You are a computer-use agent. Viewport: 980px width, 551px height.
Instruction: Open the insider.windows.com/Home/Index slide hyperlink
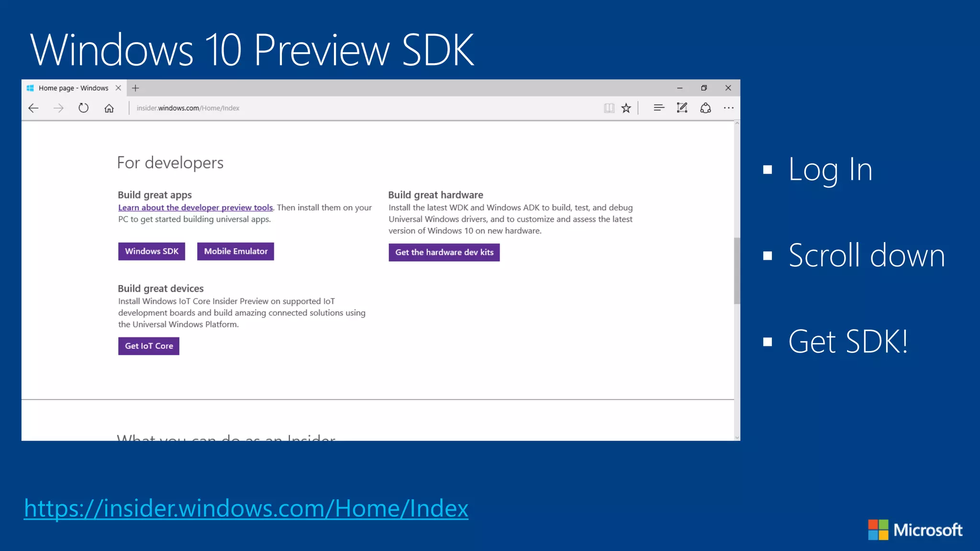pyautogui.click(x=246, y=508)
